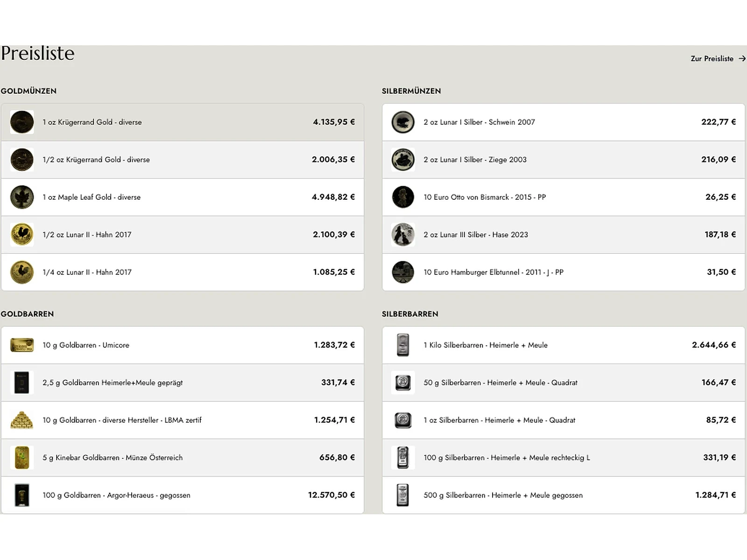Viewport: 747px width, 560px height.
Task: Click the 1 Kilo Silberbarren bar image
Action: click(403, 345)
